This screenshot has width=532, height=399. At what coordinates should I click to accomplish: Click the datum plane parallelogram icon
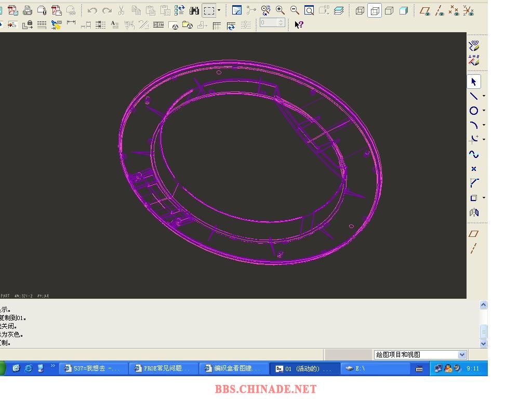pos(474,234)
